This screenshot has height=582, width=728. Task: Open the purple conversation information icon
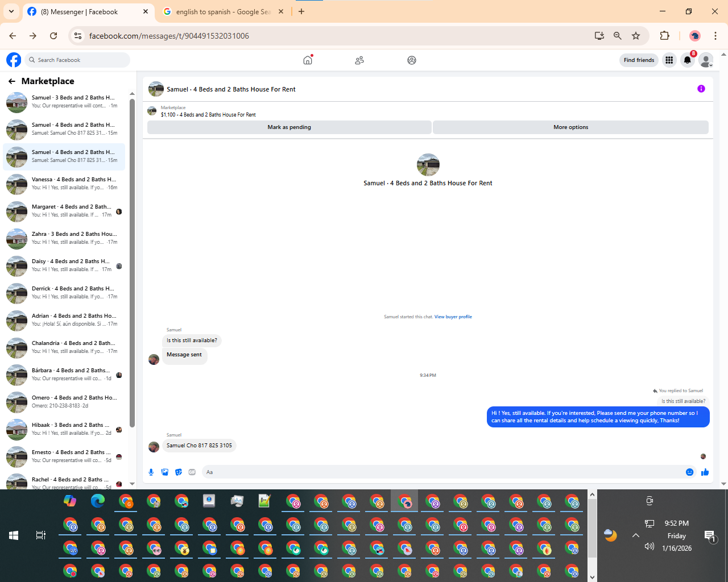[701, 89]
